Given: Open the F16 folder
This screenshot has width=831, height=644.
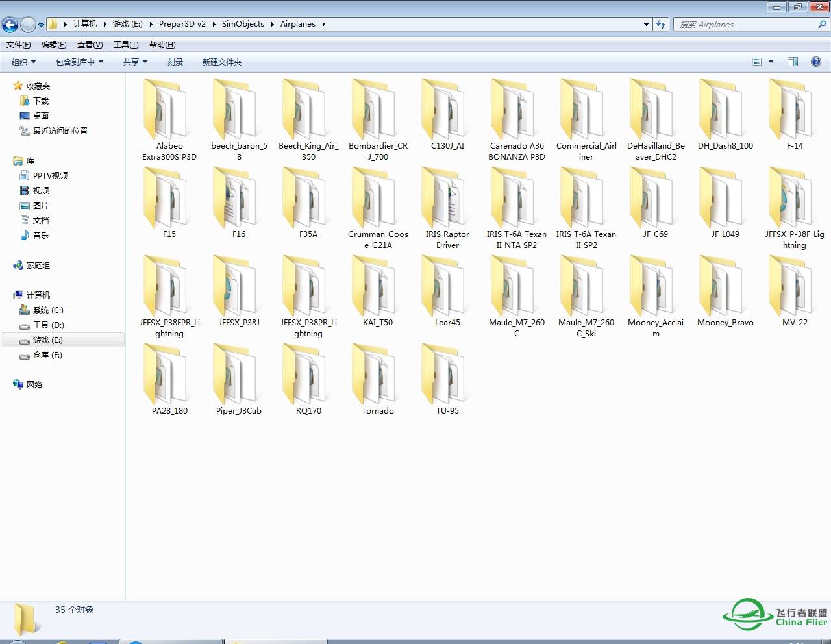Looking at the screenshot, I should tap(239, 203).
